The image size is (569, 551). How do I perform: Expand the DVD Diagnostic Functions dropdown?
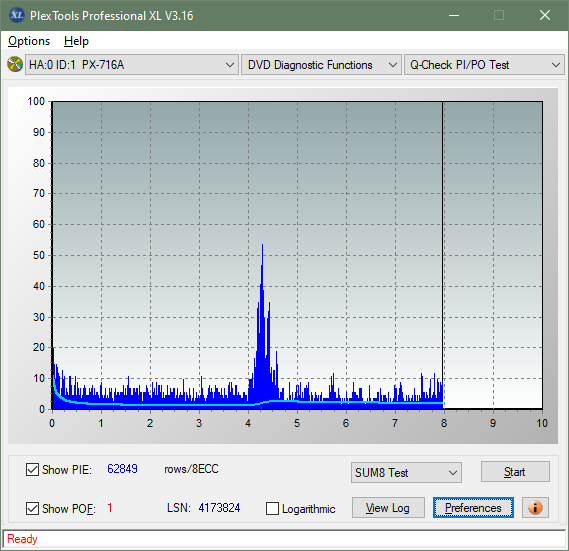click(x=321, y=65)
